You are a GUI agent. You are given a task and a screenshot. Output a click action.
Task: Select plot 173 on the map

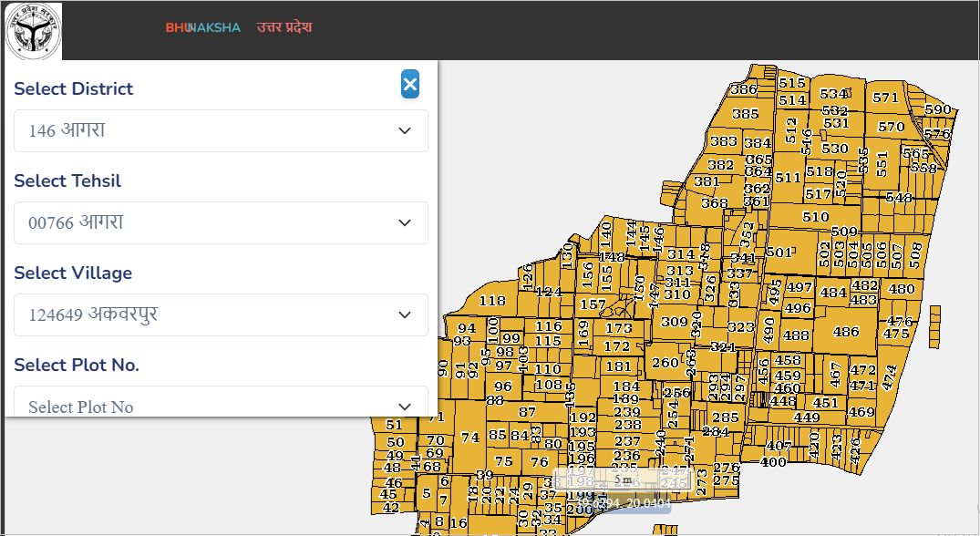tap(618, 328)
